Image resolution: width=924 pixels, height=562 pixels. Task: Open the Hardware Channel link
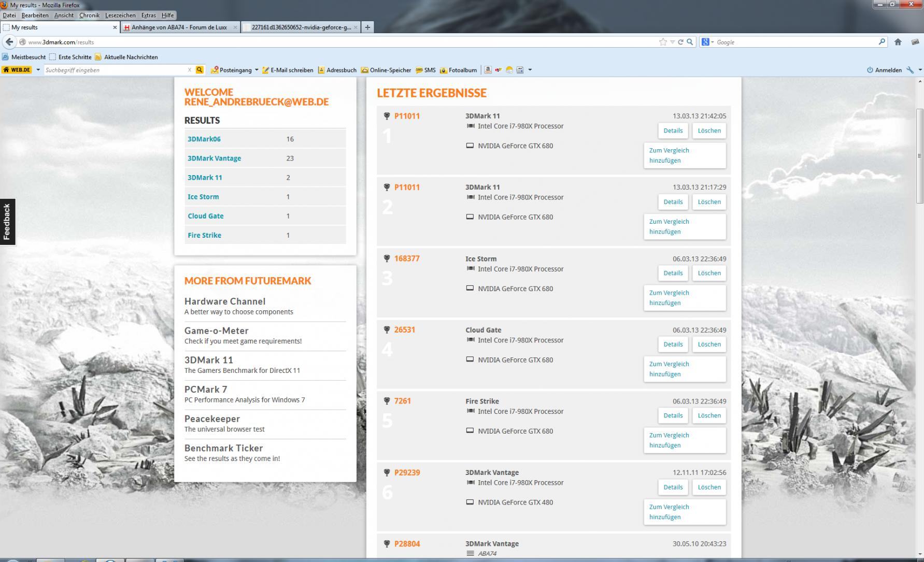point(225,301)
